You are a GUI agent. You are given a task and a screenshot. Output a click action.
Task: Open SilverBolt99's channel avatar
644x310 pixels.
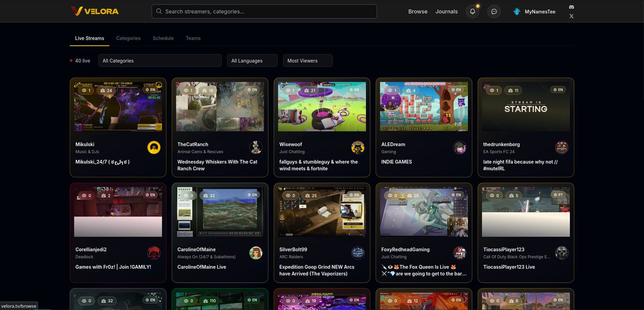click(x=358, y=253)
